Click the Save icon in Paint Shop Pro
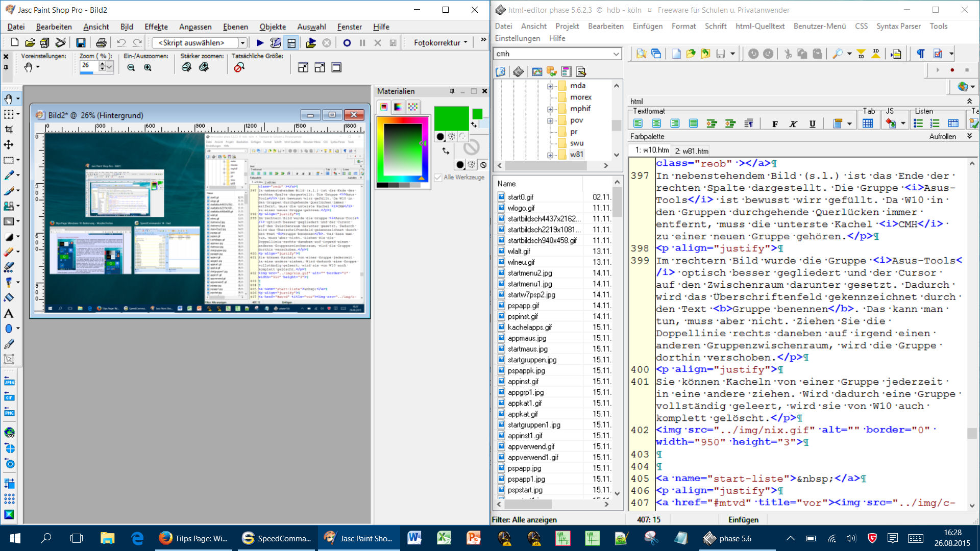980x551 pixels. pos(81,43)
